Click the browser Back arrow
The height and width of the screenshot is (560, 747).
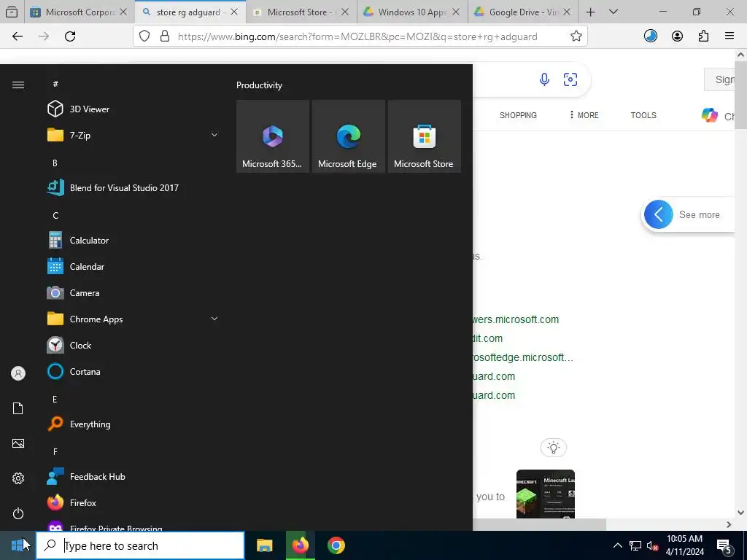coord(18,36)
